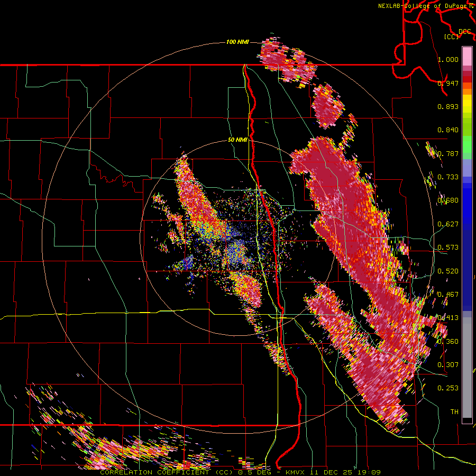The image size is (476, 476).
Task: Pick the gray segment of the color bar
Action: (x=467, y=368)
